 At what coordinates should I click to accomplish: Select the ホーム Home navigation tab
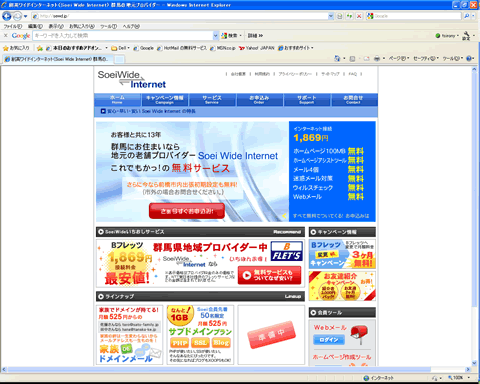point(117,100)
